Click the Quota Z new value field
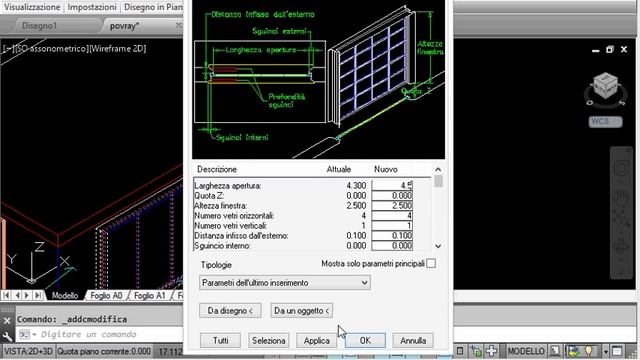 click(x=392, y=196)
